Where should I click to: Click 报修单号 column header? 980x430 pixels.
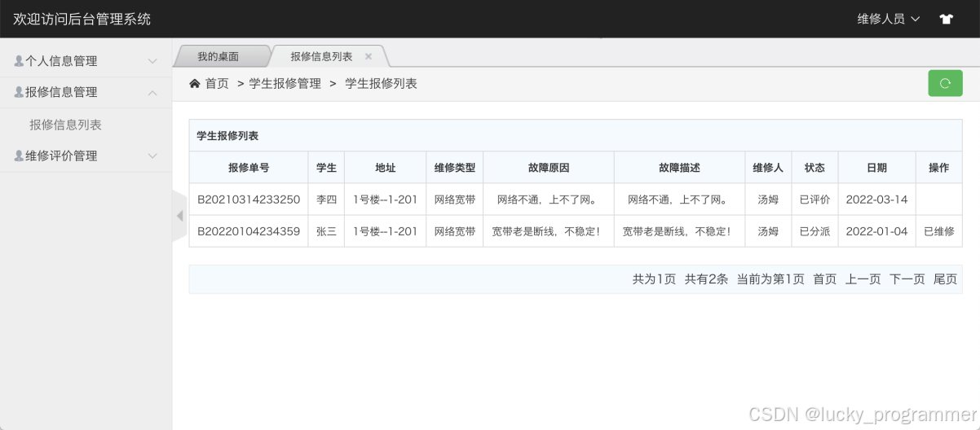(x=249, y=168)
